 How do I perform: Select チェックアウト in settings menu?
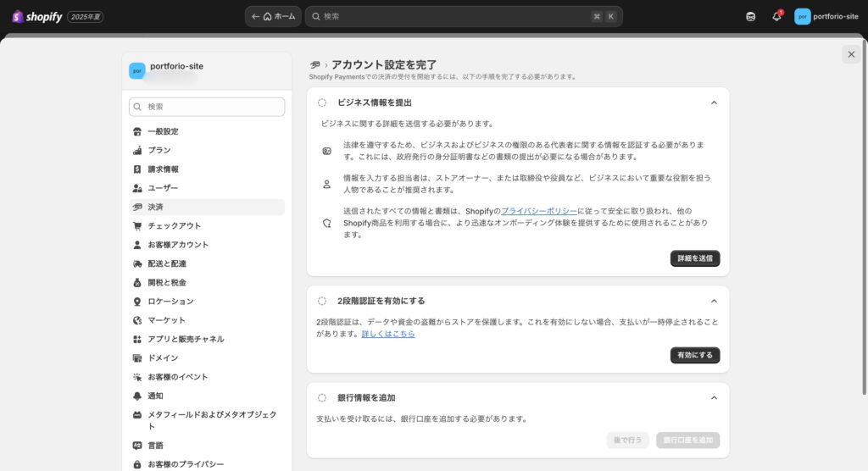(x=174, y=225)
